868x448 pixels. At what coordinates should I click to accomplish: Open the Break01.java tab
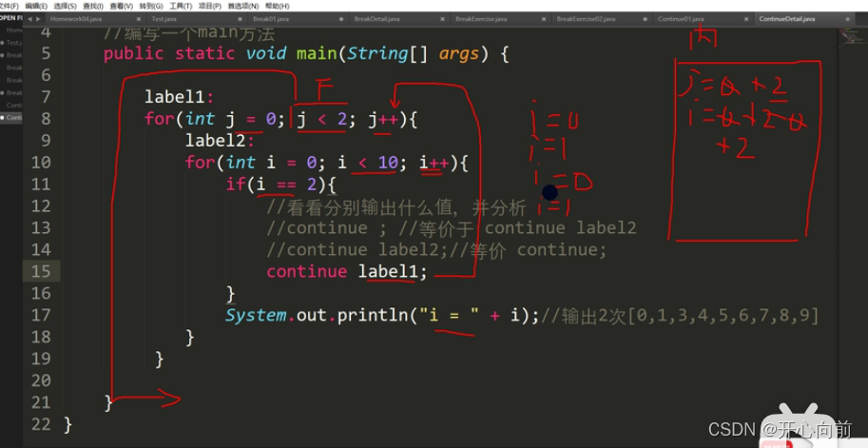[271, 19]
